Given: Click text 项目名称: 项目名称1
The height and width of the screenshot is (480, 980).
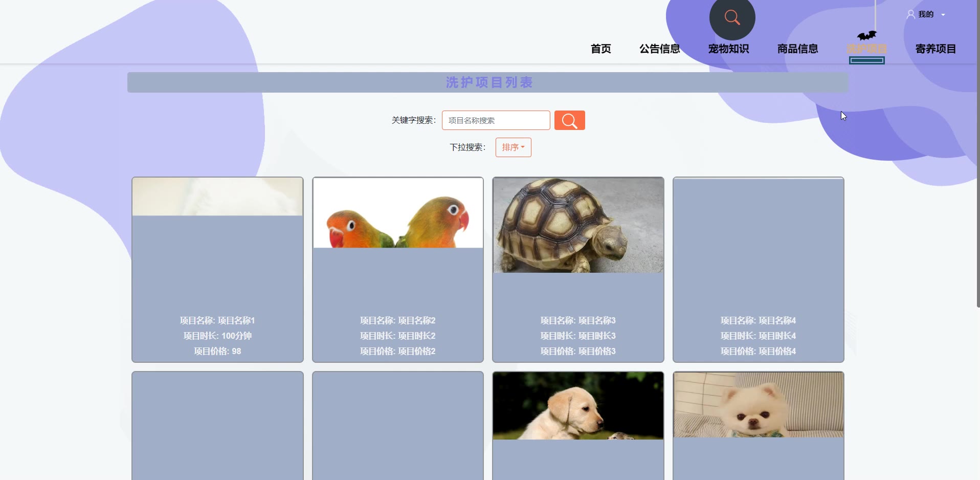Looking at the screenshot, I should click(217, 320).
